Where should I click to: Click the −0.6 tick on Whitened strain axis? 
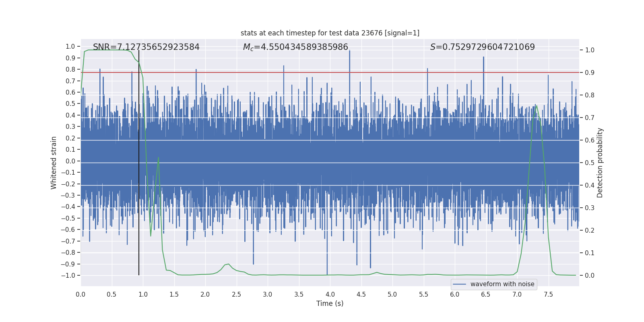pos(68,230)
